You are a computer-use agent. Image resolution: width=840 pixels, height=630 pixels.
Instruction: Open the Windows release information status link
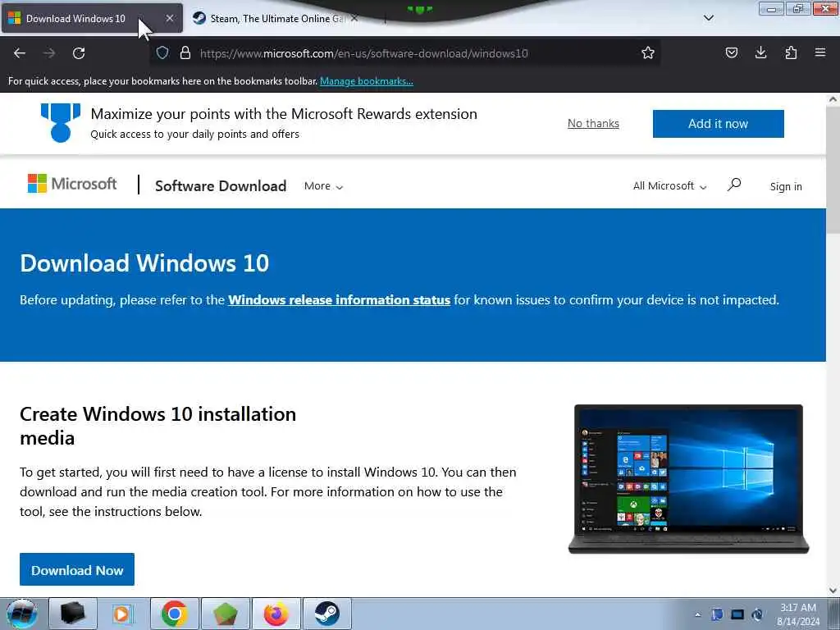tap(339, 300)
